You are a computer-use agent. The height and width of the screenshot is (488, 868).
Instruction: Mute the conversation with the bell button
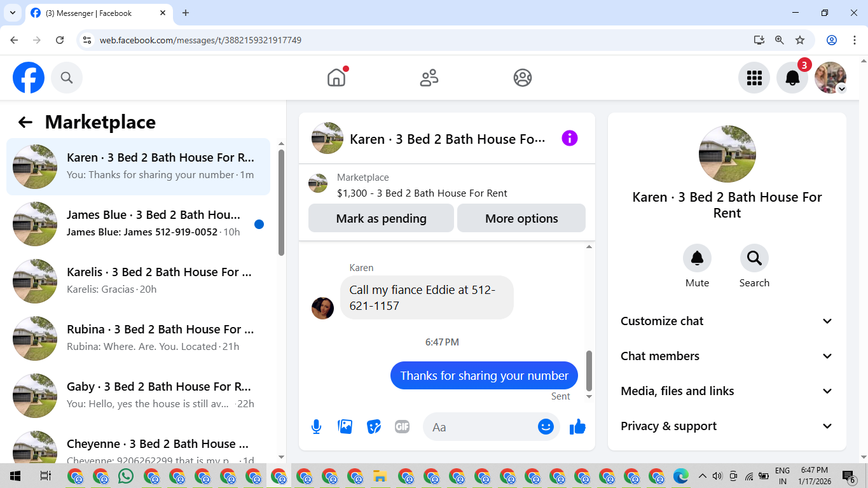tap(697, 258)
